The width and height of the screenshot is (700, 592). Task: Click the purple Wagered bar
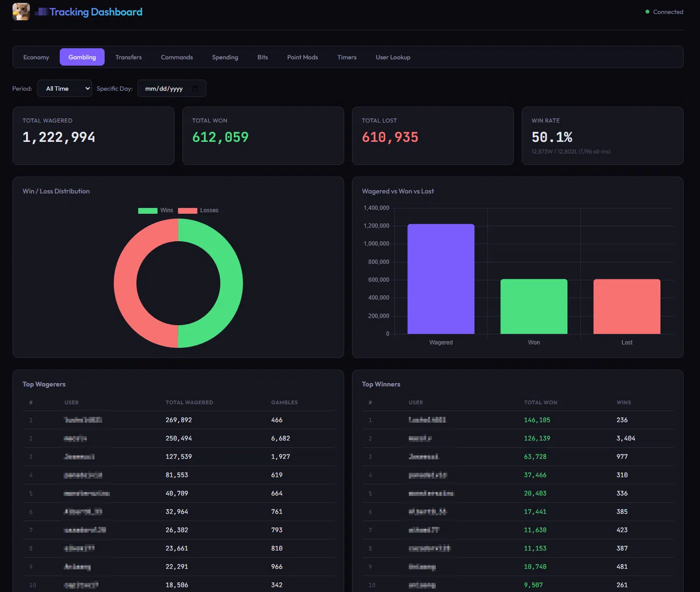pyautogui.click(x=441, y=279)
